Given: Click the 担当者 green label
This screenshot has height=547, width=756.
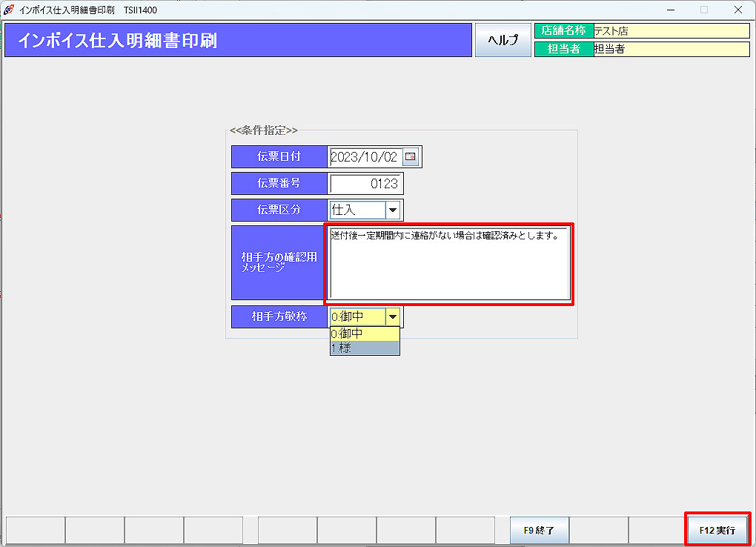Looking at the screenshot, I should [x=564, y=49].
